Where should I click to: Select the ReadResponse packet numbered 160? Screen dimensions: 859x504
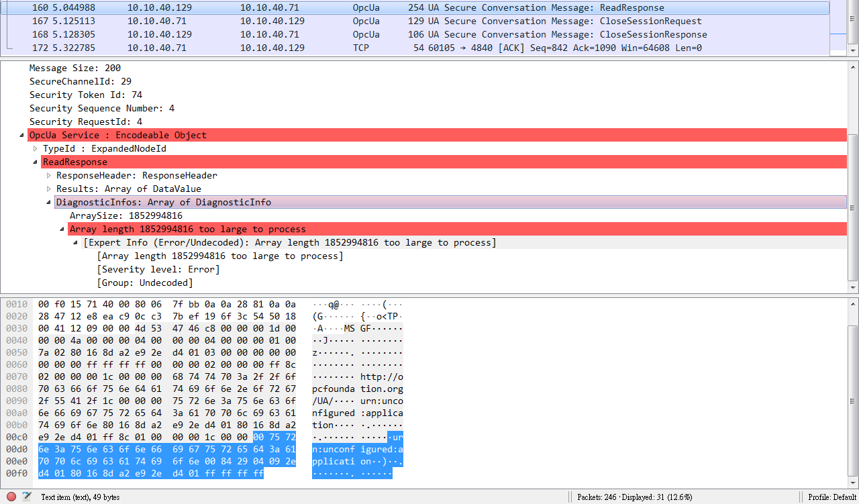[268, 7]
